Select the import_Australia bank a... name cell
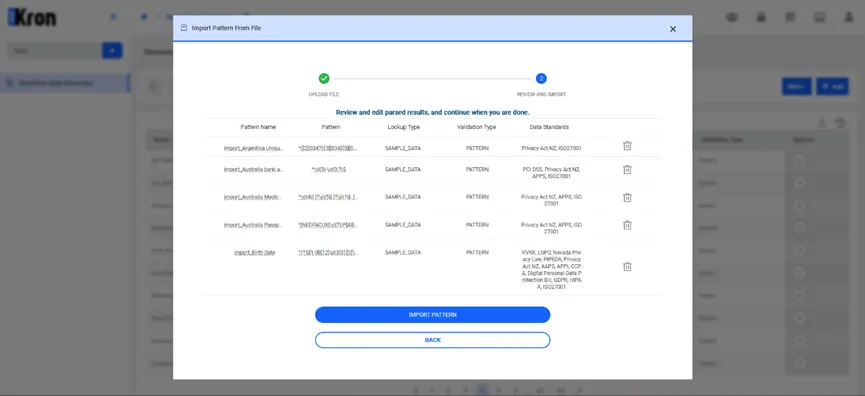This screenshot has height=396, width=865. [254, 170]
